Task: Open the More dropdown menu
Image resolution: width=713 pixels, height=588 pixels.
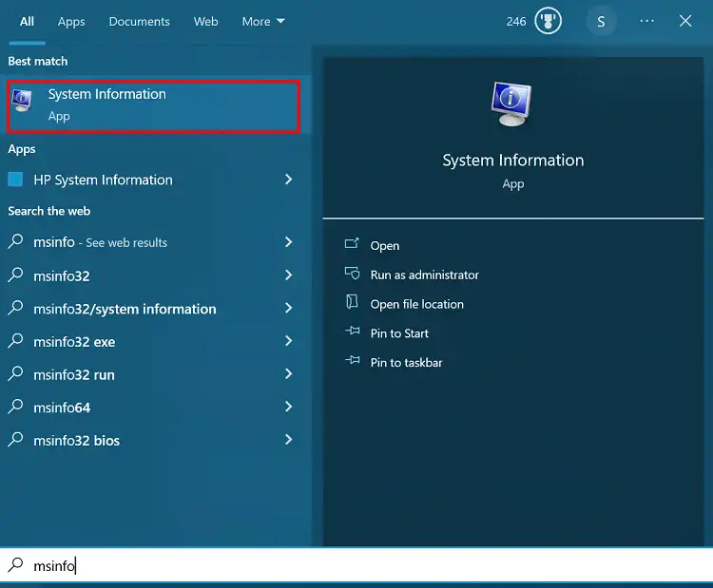Action: 263,21
